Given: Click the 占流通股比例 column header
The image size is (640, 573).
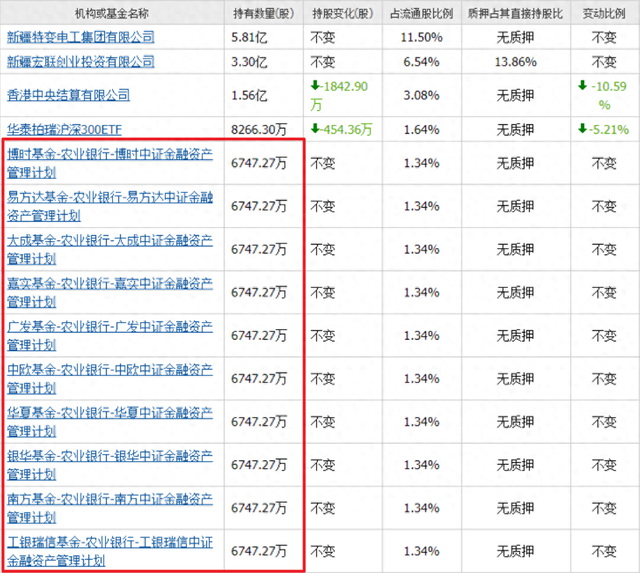Looking at the screenshot, I should 422,13.
